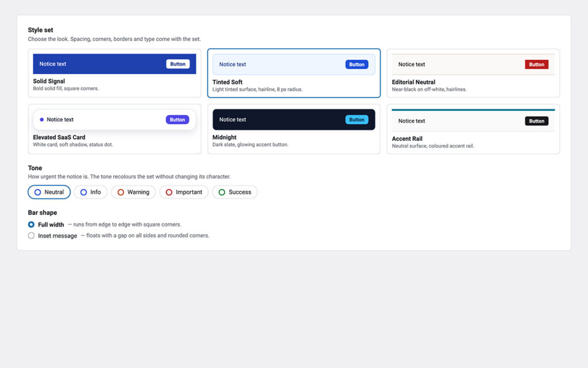
Task: Click the status dot in Elevated SaaS preview
Action: [x=41, y=120]
